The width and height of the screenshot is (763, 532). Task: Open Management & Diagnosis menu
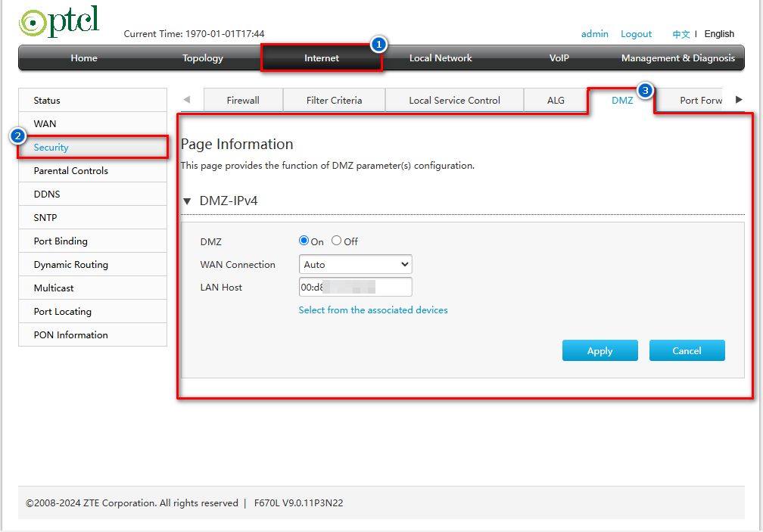[x=678, y=58]
